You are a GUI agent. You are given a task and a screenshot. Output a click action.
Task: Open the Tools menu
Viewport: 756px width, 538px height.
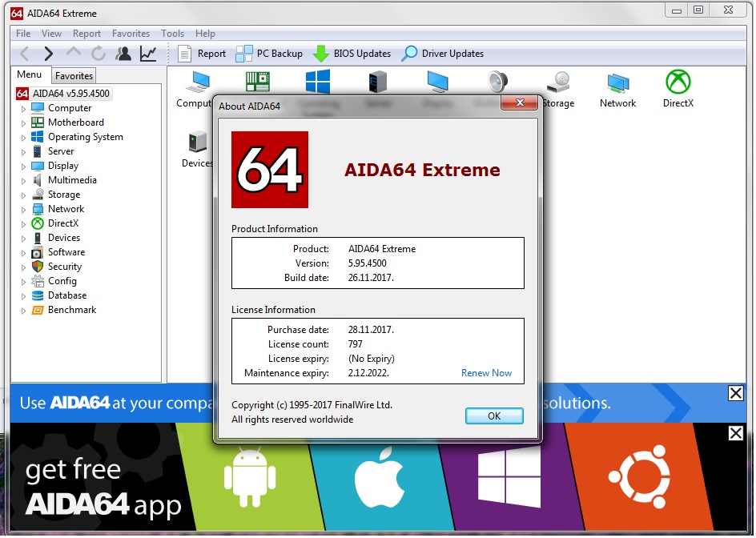pyautogui.click(x=172, y=34)
